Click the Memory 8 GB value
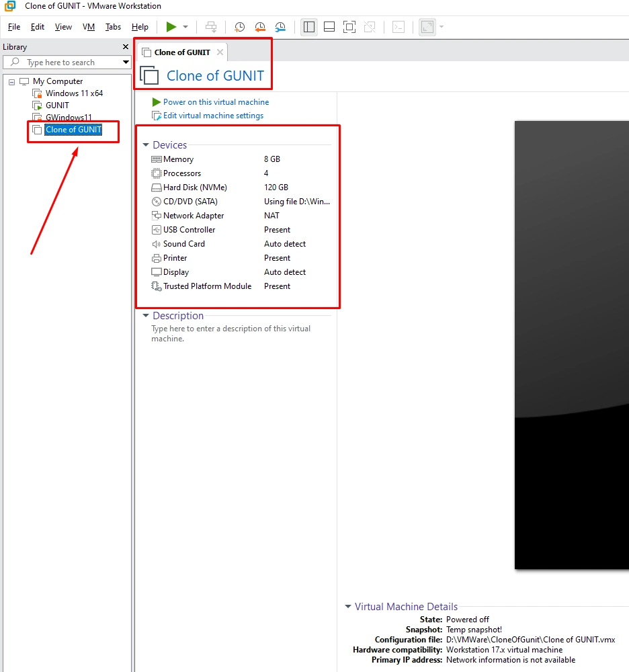629x672 pixels. tap(272, 159)
